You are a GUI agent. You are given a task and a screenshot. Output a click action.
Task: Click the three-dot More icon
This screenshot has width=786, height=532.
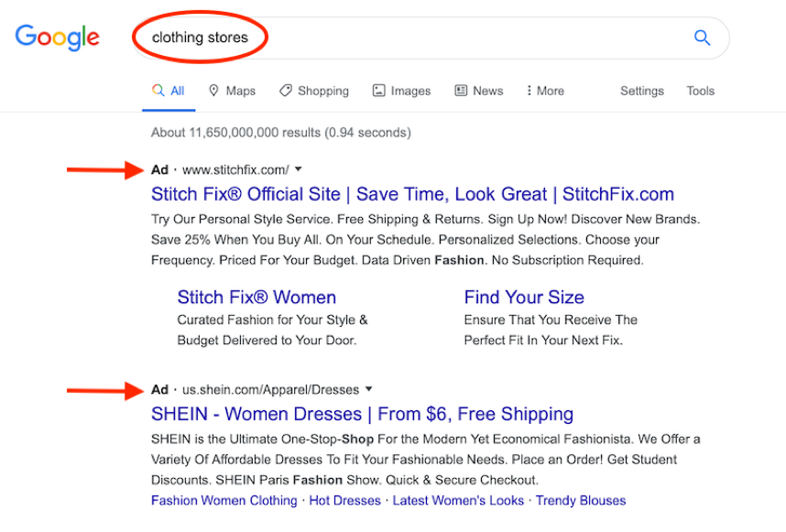[x=529, y=91]
